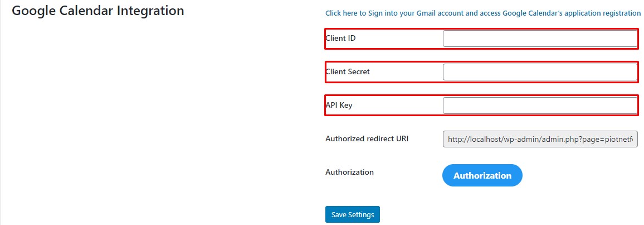The image size is (644, 225).
Task: Click the Client Secret label text
Action: pos(348,72)
